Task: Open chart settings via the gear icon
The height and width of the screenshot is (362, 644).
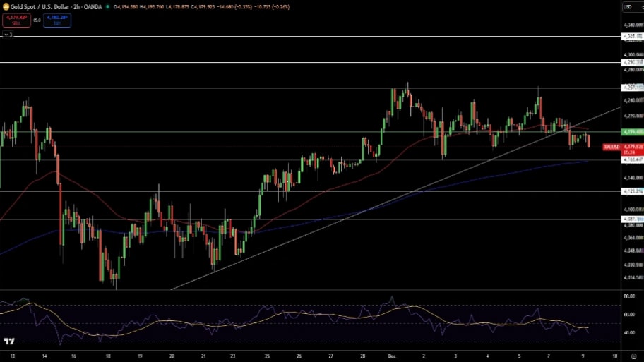Action: click(633, 357)
